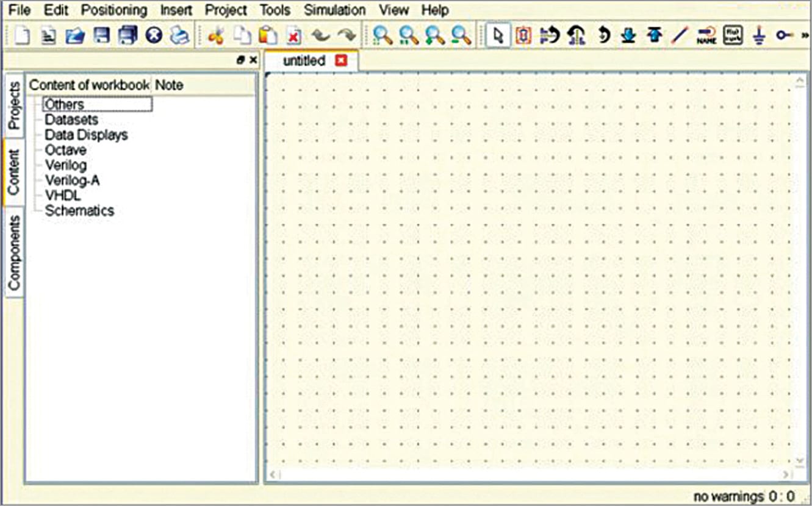The height and width of the screenshot is (506, 812).
Task: Expand the Datasets tree item
Action: coord(71,120)
